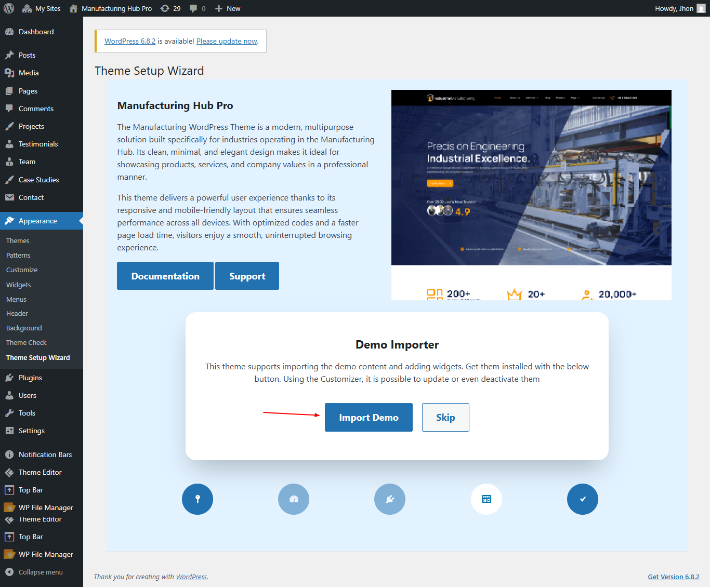710x588 pixels.
Task: Click the theme preview screenshot
Action: [531, 195]
